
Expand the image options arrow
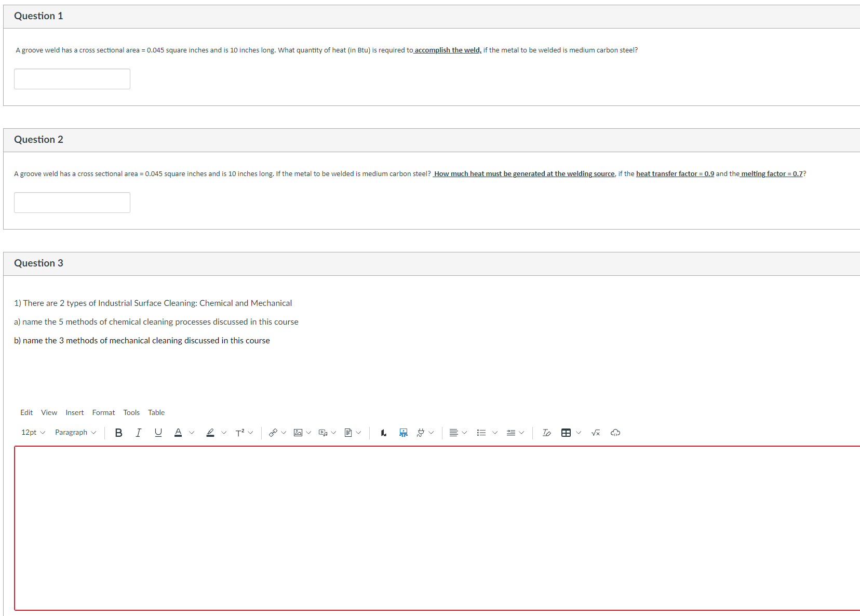(x=308, y=433)
